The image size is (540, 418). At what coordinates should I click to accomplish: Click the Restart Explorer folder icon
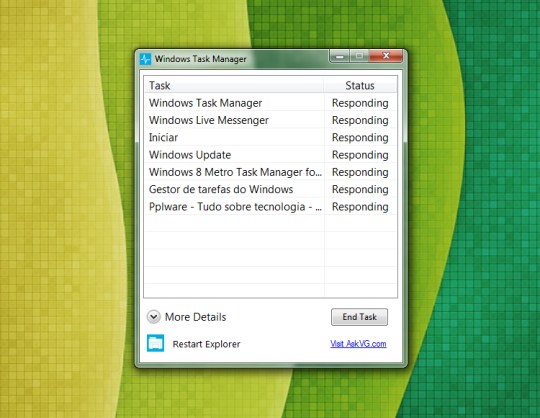pyautogui.click(x=155, y=343)
